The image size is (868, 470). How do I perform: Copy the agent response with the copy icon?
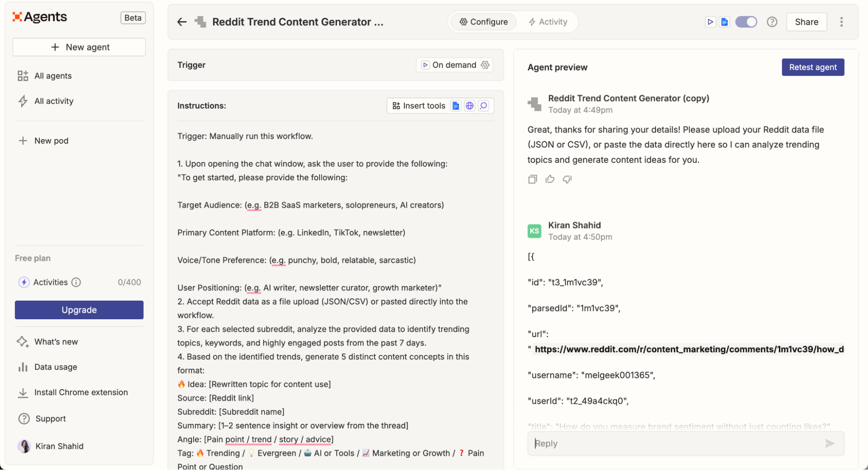click(x=532, y=179)
